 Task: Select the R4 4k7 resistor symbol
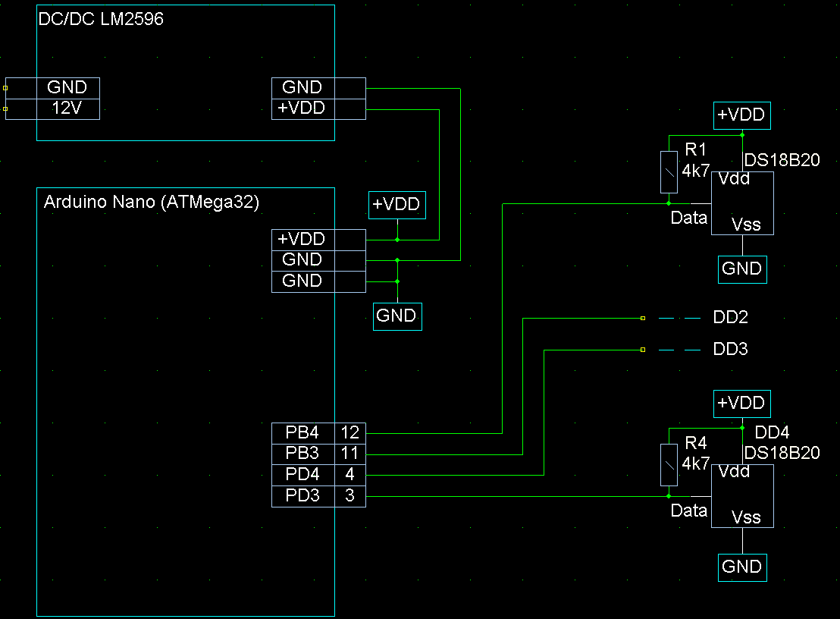point(669,465)
